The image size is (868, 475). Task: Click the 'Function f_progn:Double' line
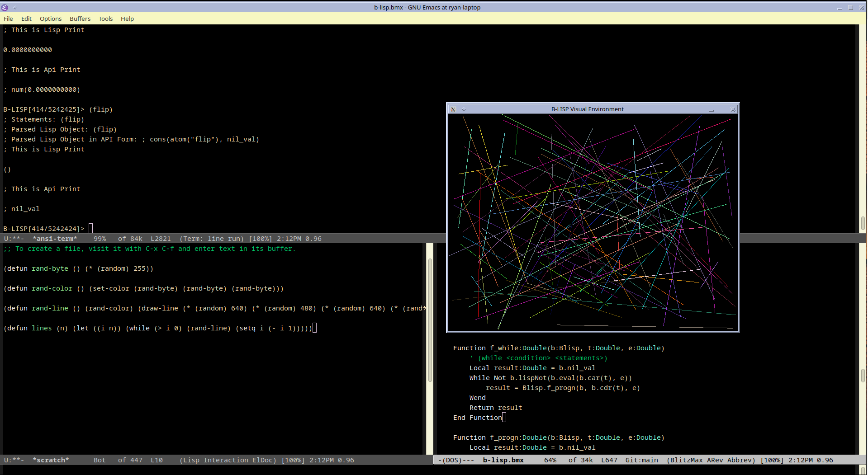point(559,437)
